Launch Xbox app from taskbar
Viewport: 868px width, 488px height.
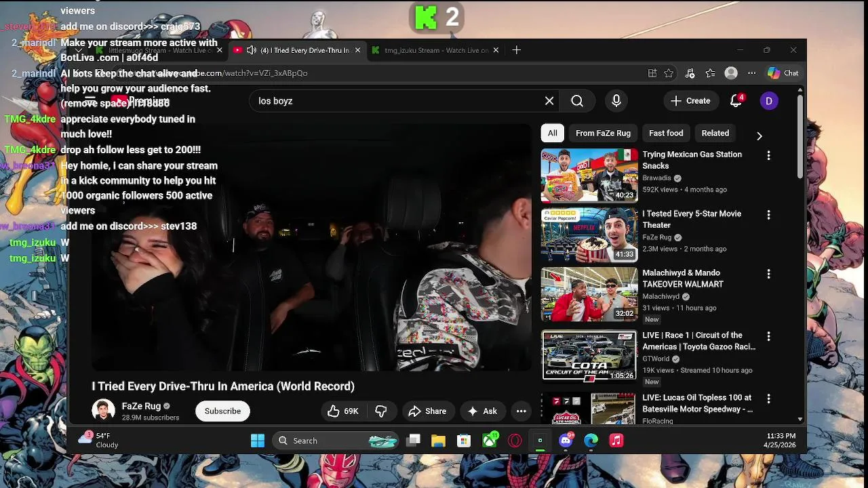pyautogui.click(x=490, y=441)
